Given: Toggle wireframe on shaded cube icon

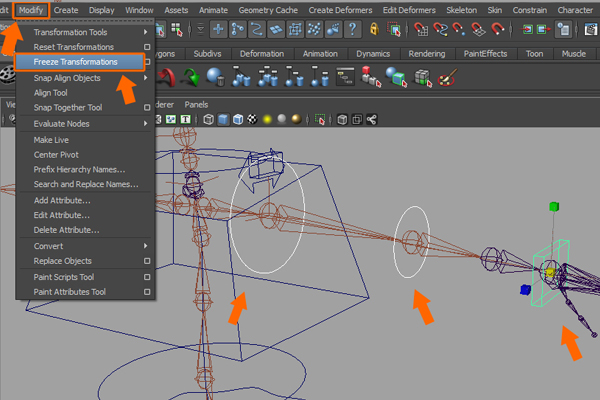Looking at the screenshot, I should [238, 119].
